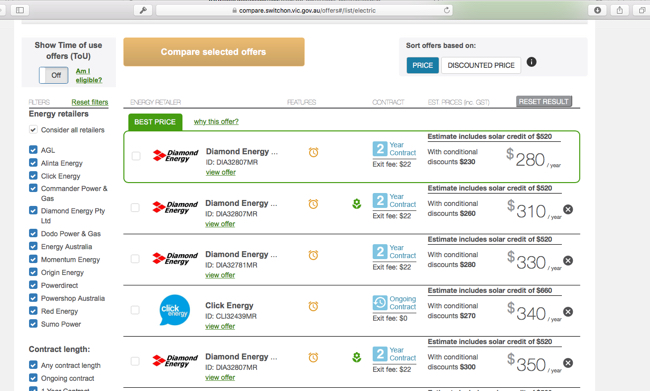Remove the $310 Diamond Energy offer
This screenshot has width=650, height=391.
tap(568, 209)
